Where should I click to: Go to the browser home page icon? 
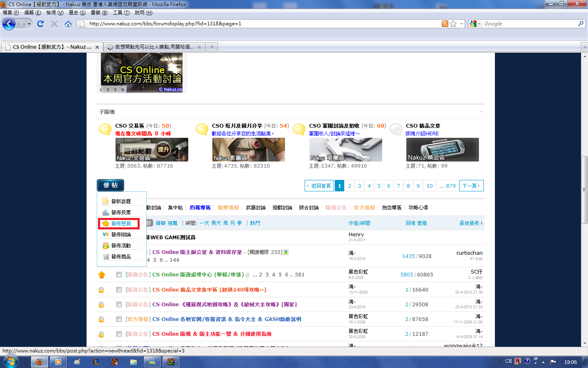pos(68,24)
